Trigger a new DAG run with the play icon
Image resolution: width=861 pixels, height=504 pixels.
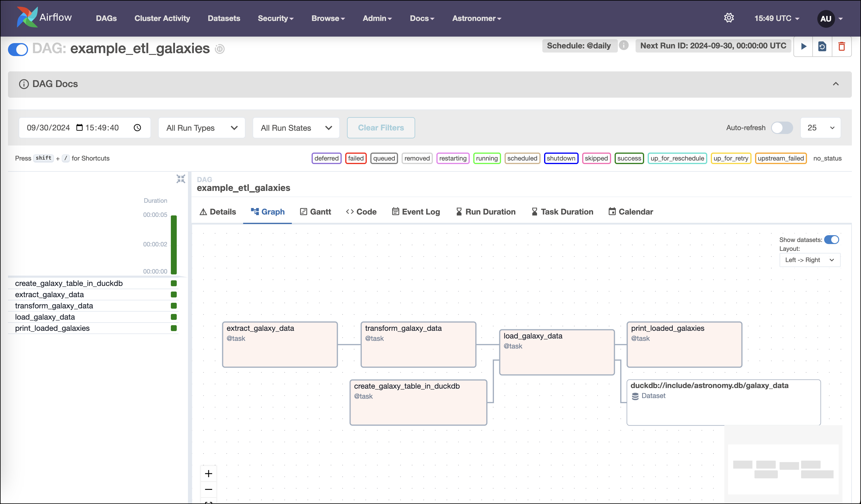pyautogui.click(x=803, y=46)
